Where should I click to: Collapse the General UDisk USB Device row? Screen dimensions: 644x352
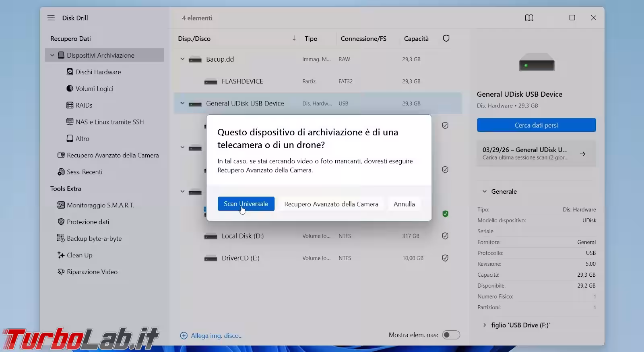point(182,104)
